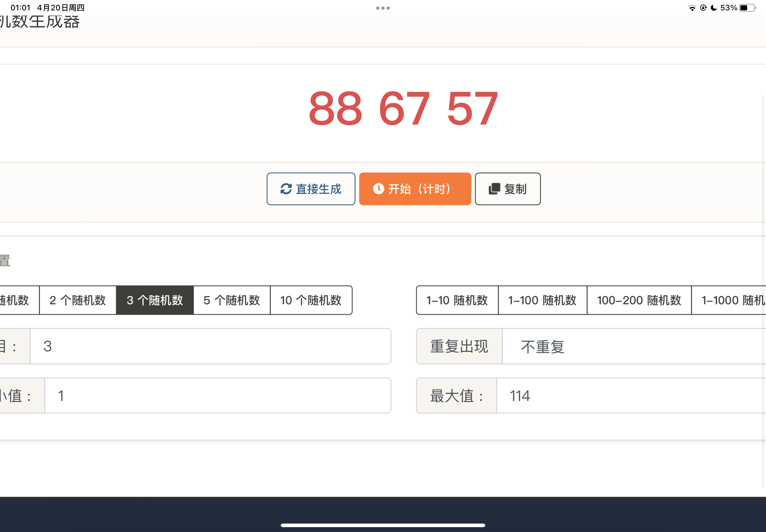Tap the Wi-Fi status icon
Viewport: 766px width, 532px height.
click(x=692, y=8)
